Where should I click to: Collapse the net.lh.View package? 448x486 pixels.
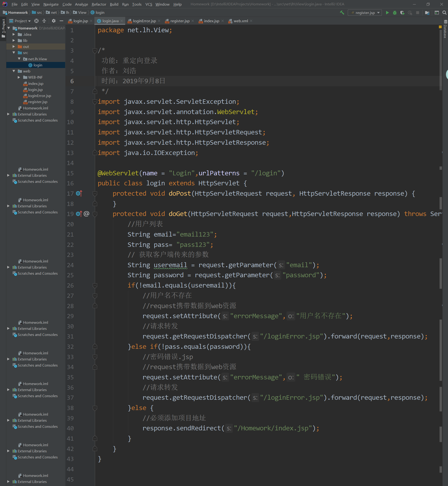(x=19, y=59)
